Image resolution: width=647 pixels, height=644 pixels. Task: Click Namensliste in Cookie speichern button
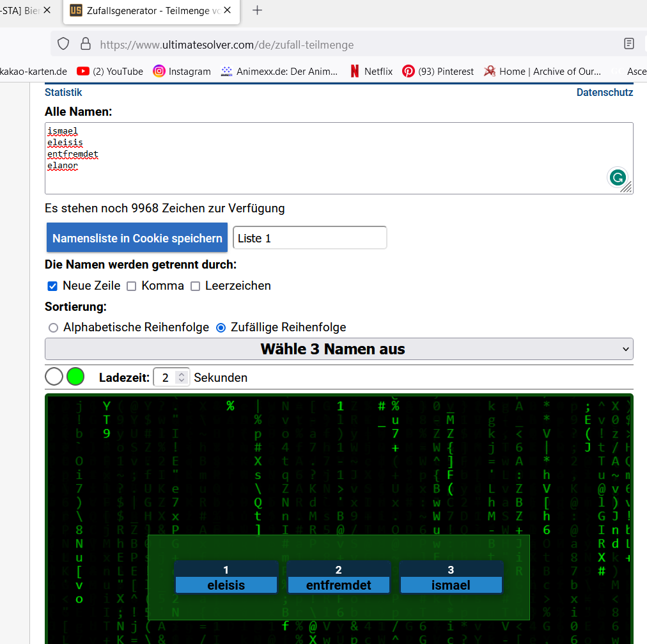pos(137,238)
